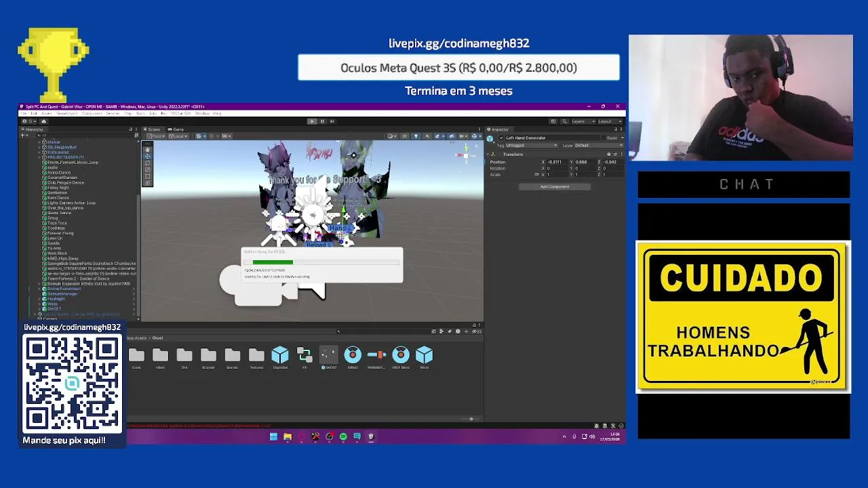Viewport: 868px width, 488px height.
Task: Collapse the Transform component
Action: (x=488, y=155)
